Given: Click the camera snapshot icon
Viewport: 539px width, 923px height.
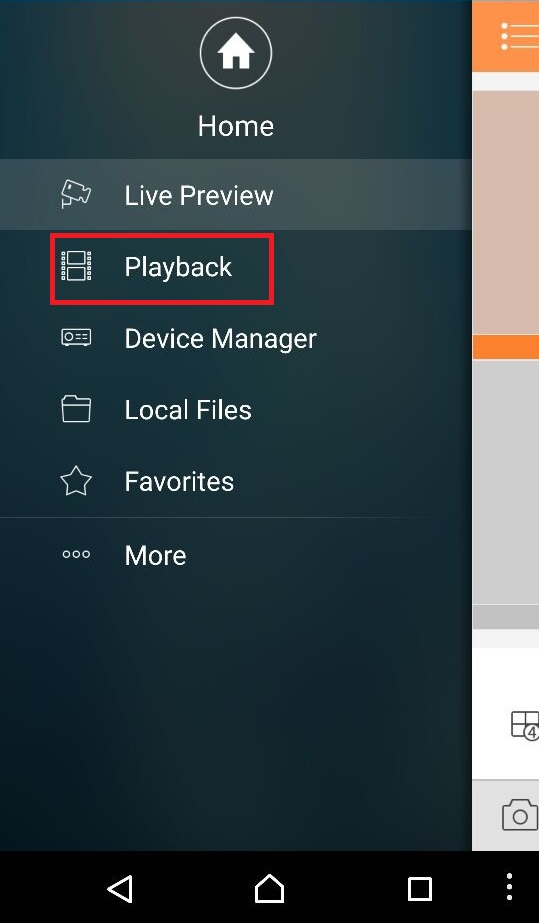Looking at the screenshot, I should 520,815.
